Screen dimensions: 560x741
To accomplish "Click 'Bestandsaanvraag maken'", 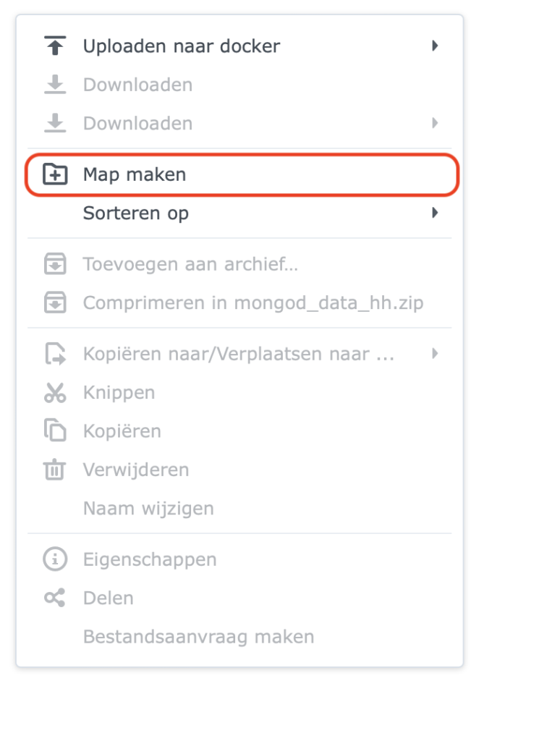I will coord(198,637).
